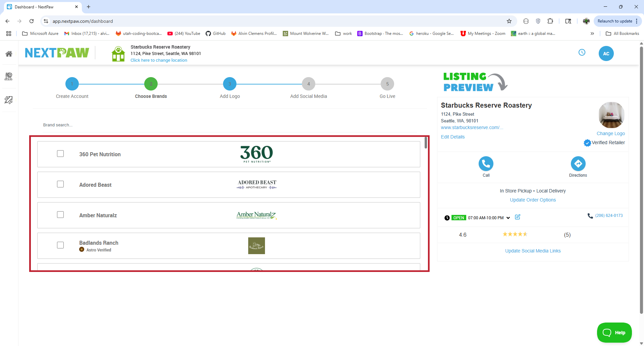Check the Amber Naturalz checkbox

(60, 215)
